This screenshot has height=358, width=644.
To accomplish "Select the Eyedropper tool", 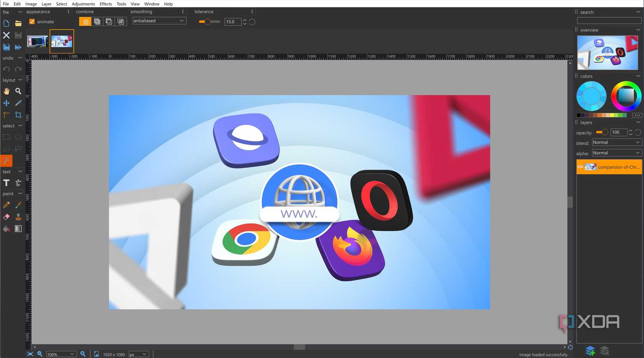I will 18,103.
